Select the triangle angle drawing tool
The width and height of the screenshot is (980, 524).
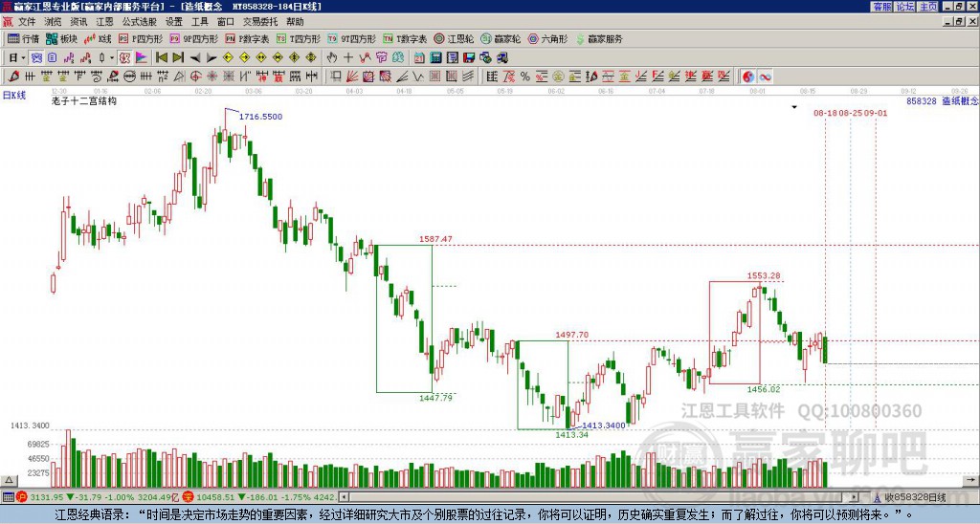point(179,76)
